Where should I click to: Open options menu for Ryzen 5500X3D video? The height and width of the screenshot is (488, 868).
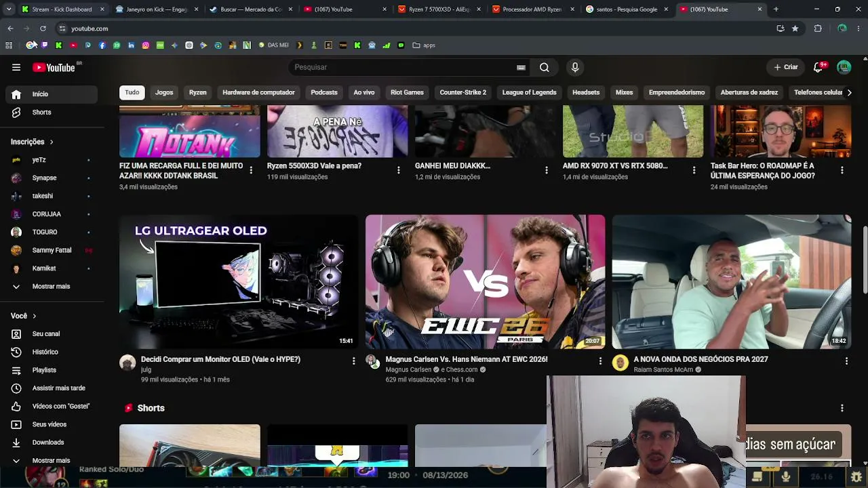tap(399, 170)
